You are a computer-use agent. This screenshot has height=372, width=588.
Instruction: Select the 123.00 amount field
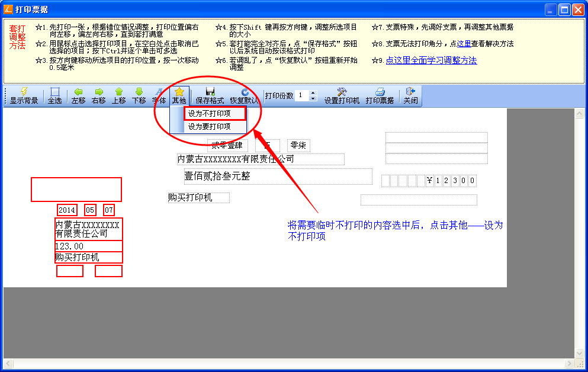(x=88, y=246)
